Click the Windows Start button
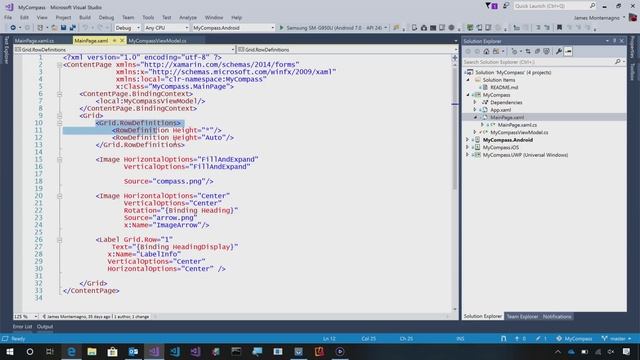Screen dimensions: 640x360 click(x=9, y=351)
